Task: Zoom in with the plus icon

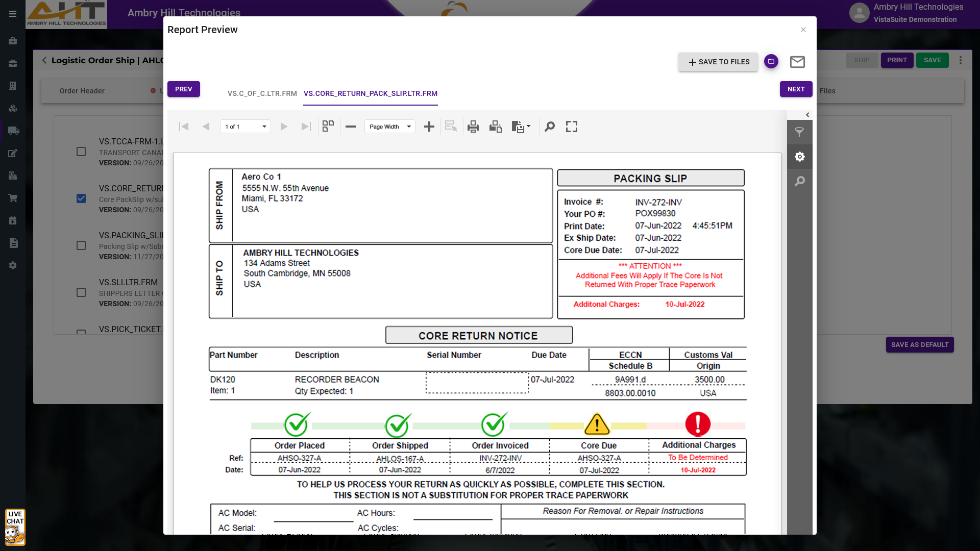Action: [429, 127]
